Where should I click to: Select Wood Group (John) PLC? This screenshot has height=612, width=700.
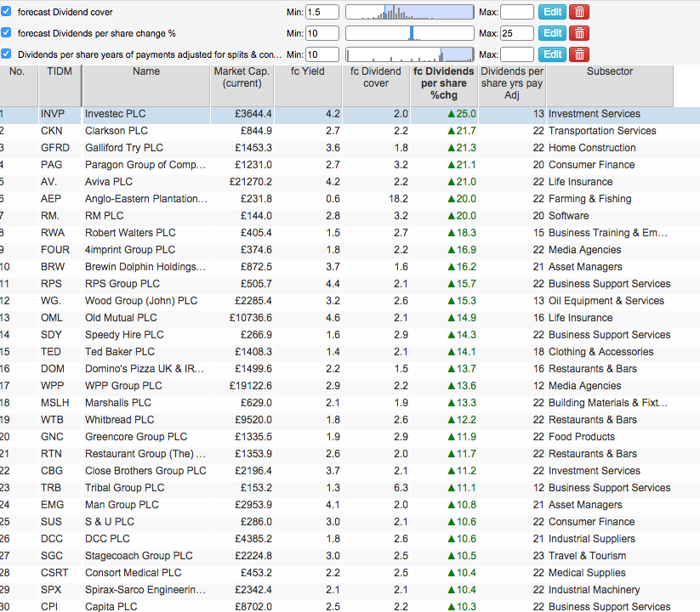click(141, 301)
